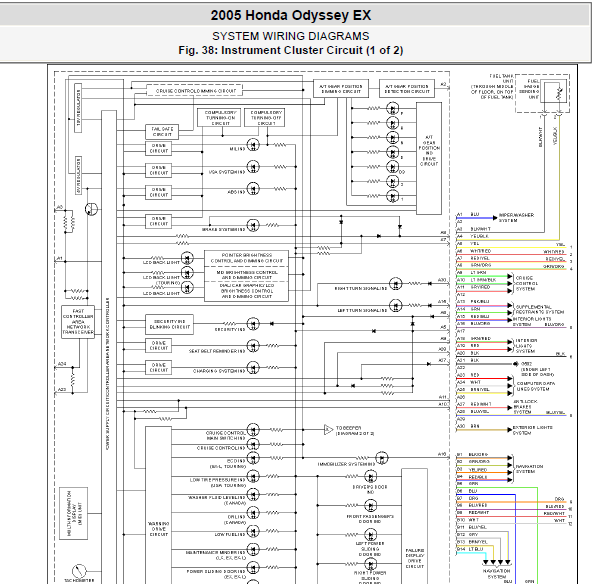Click the SEAT BELT REMINDER IND lamp symbol
600x584 pixels.
click(253, 346)
